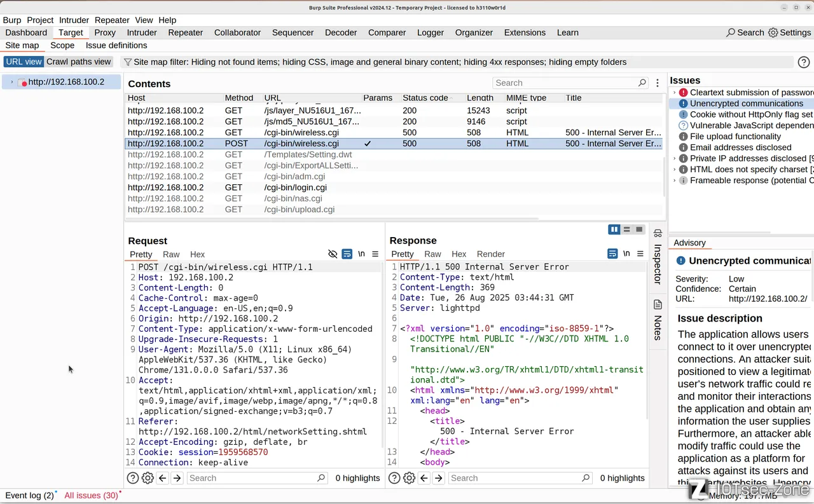The height and width of the screenshot is (504, 814).
Task: Go to next match in Request search
Action: [177, 478]
